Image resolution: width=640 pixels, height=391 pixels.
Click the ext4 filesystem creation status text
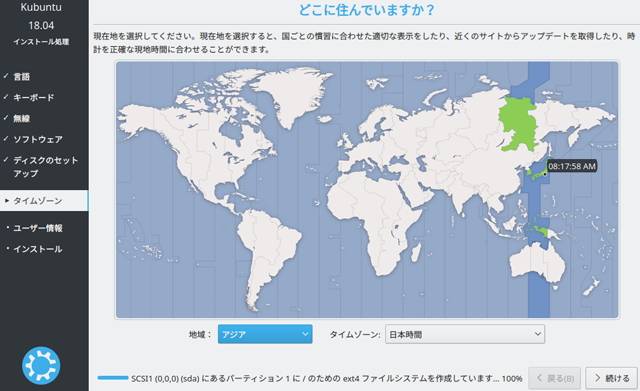pyautogui.click(x=314, y=378)
